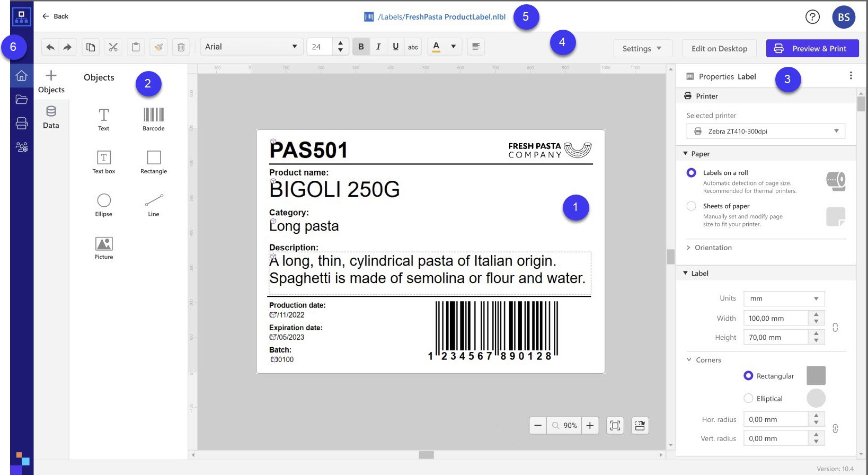Expand the Orientation section
This screenshot has height=475, width=868.
coord(688,248)
